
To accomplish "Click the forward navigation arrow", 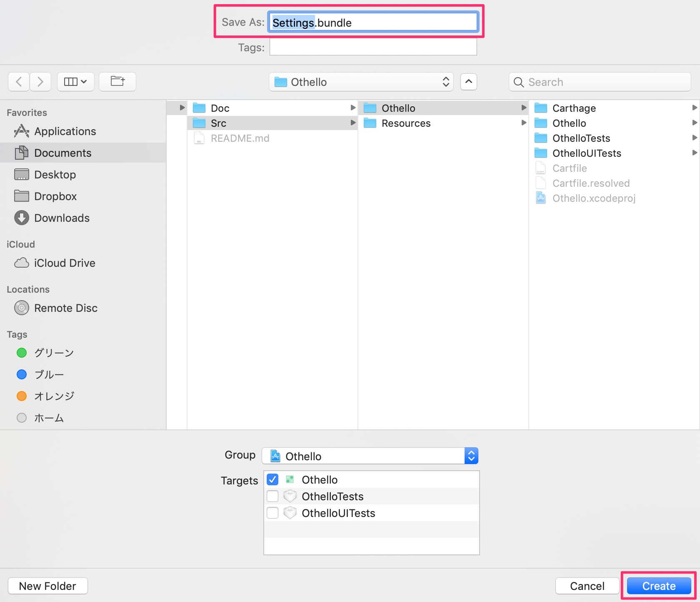I will point(40,82).
